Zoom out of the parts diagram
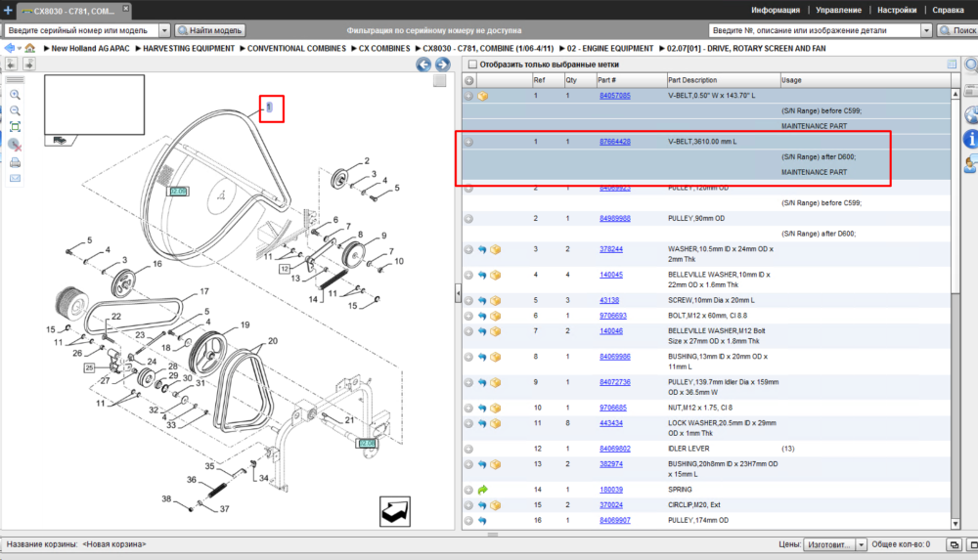The image size is (978, 560). [15, 111]
